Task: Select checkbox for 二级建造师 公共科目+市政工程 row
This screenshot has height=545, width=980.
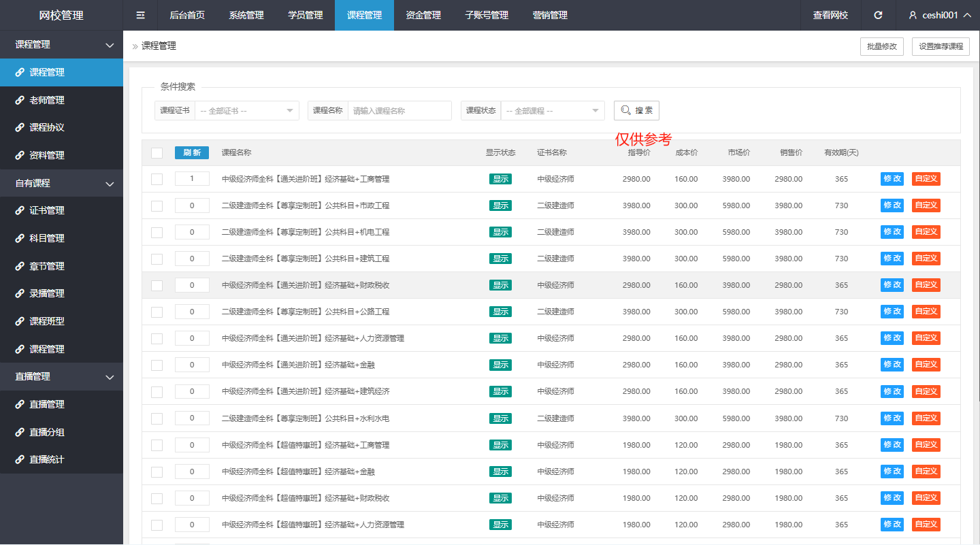Action: [157, 205]
